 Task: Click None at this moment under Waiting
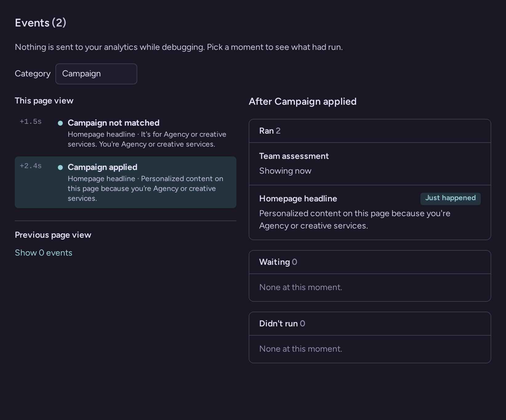point(300,287)
